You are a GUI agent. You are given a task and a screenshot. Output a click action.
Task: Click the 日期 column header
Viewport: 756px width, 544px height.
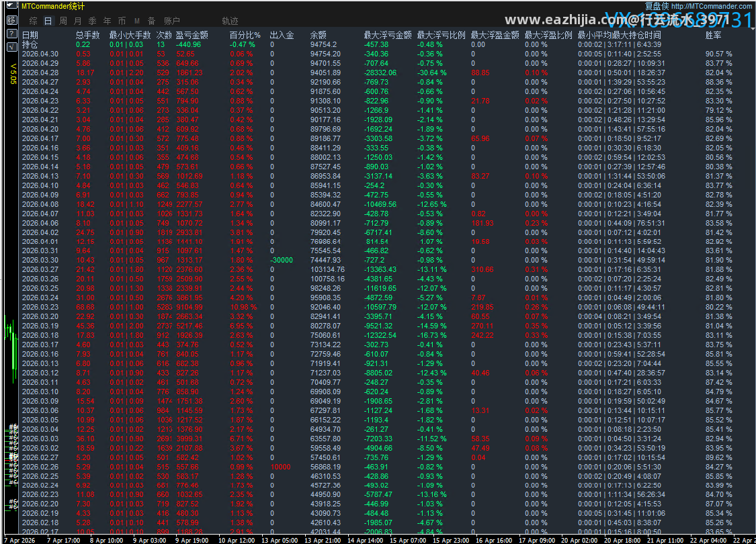pos(30,35)
